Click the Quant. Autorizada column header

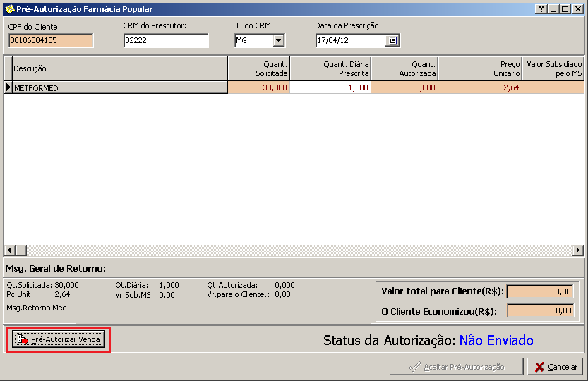click(x=404, y=68)
